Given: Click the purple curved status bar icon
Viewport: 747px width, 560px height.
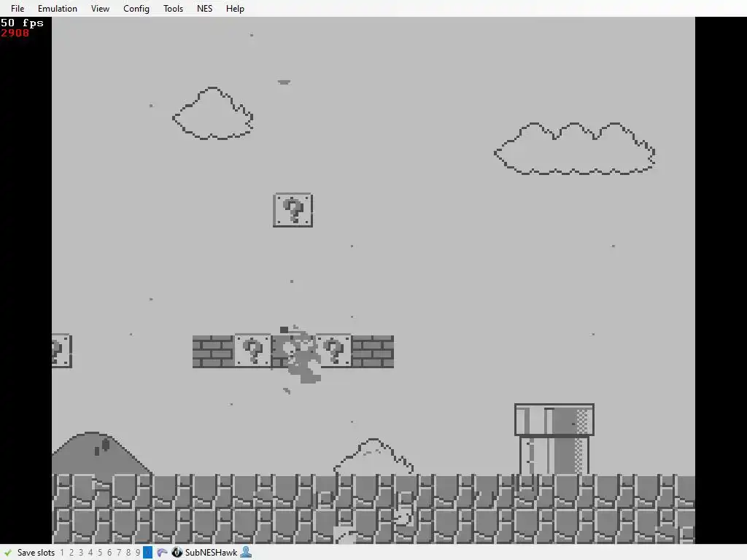Looking at the screenshot, I should (x=162, y=553).
